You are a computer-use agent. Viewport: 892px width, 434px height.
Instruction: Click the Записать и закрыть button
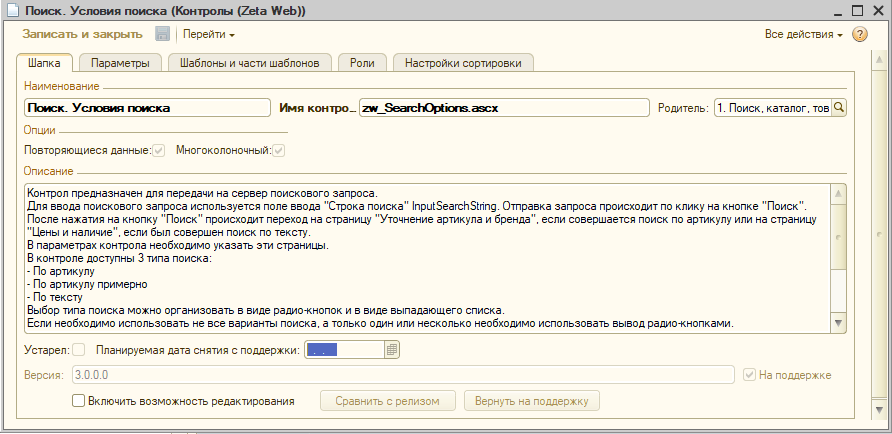(x=82, y=34)
